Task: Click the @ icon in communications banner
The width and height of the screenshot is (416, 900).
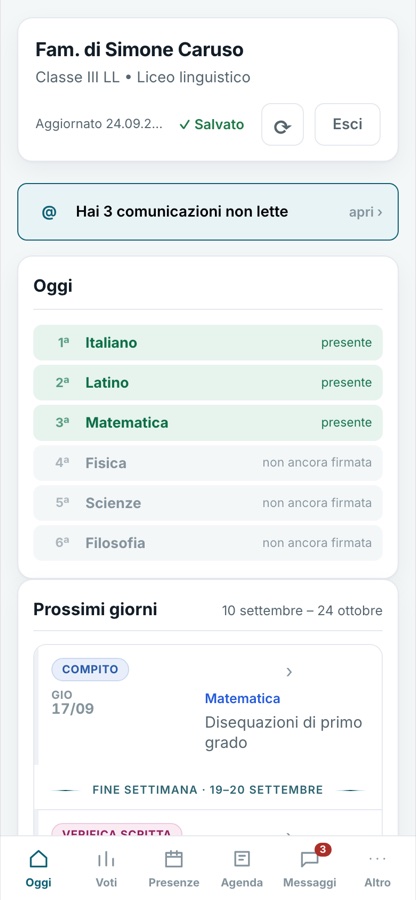Action: coord(49,212)
